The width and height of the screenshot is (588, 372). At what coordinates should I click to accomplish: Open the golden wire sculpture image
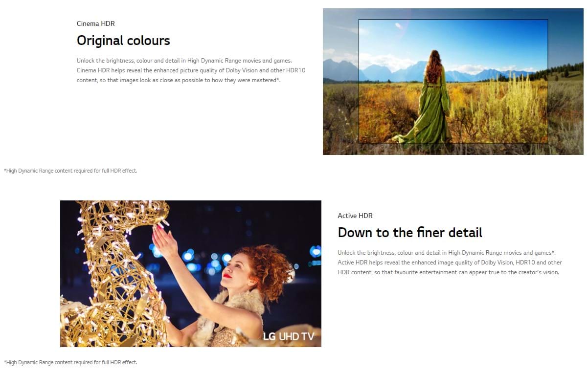click(x=191, y=274)
